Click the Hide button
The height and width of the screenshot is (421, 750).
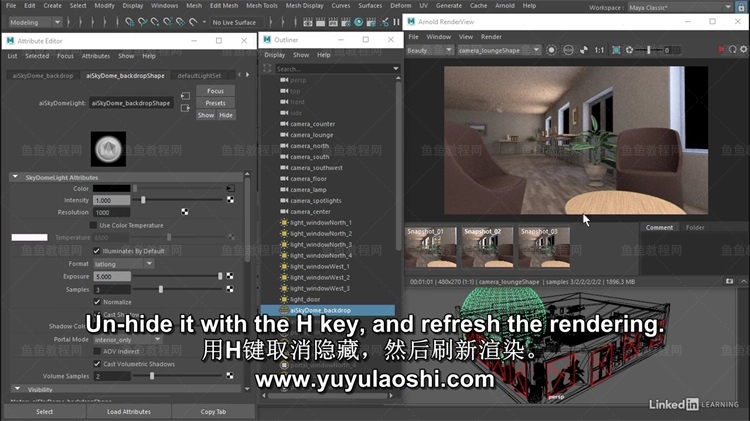[x=226, y=115]
